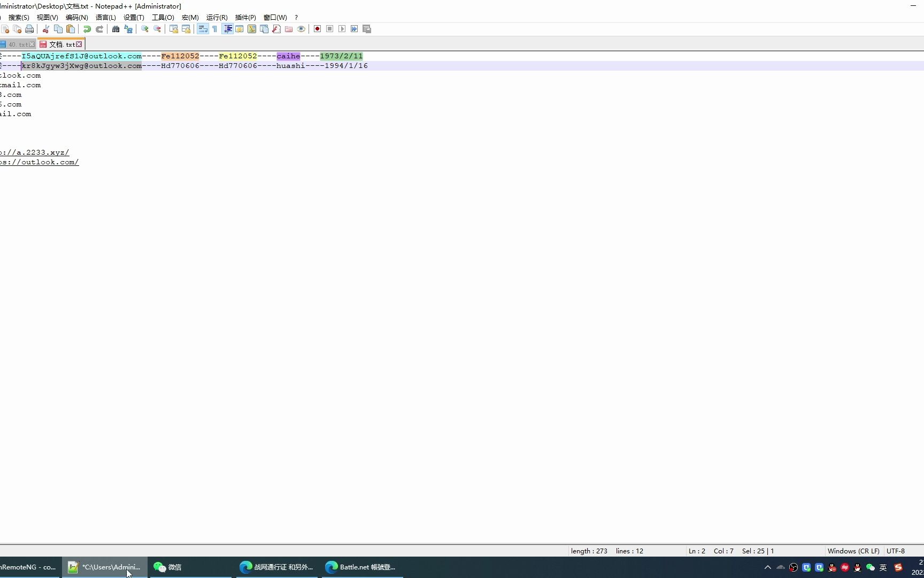The image size is (924, 578).
Task: Click the macro Playback button
Action: [x=342, y=29]
